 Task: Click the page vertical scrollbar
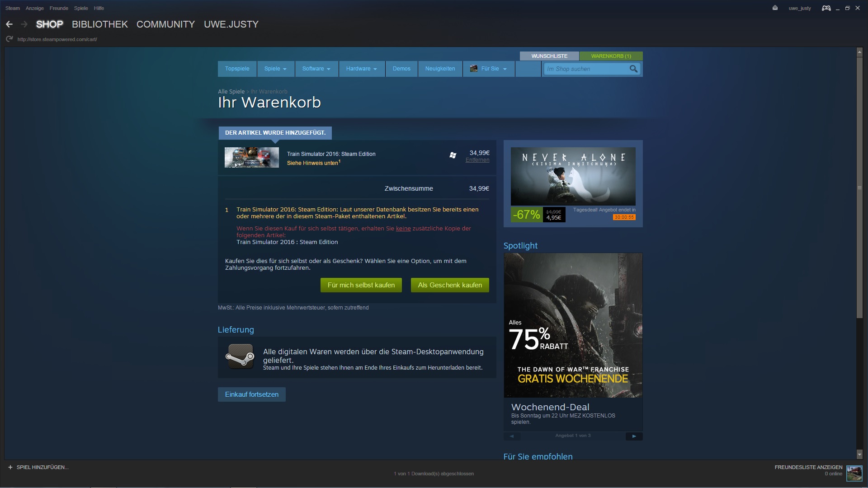(x=859, y=188)
